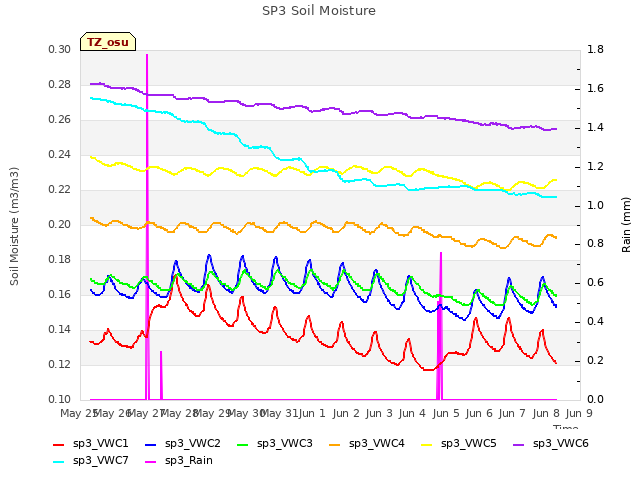Click the SP3 Soil Moisture chart title
Image resolution: width=640 pixels, height=480 pixels.
[x=319, y=11]
